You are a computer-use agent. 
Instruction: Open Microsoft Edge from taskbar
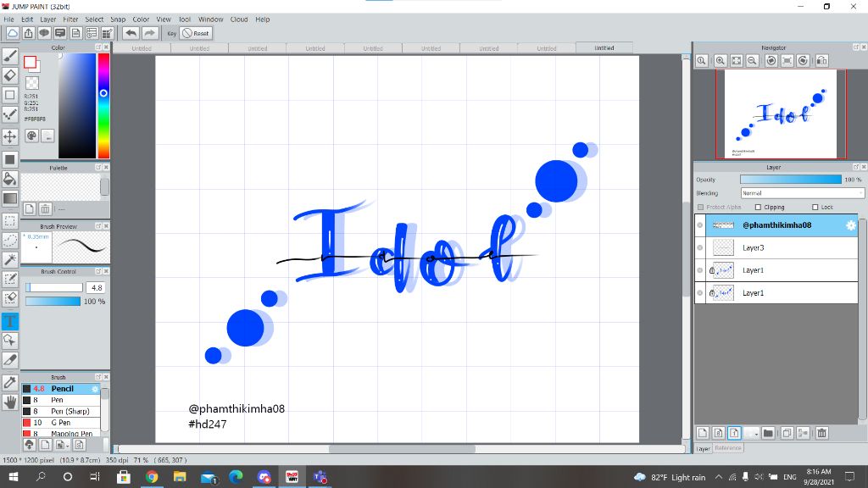(x=236, y=476)
